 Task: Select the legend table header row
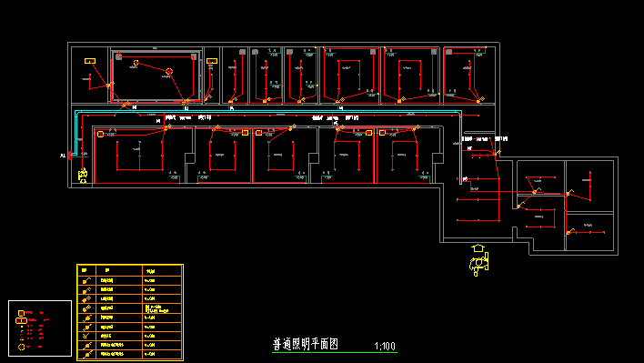click(x=130, y=270)
